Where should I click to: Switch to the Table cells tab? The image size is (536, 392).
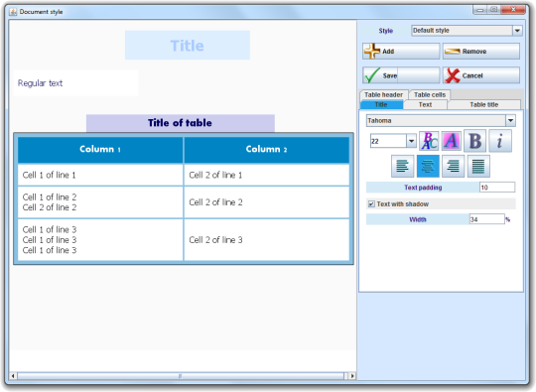click(430, 94)
